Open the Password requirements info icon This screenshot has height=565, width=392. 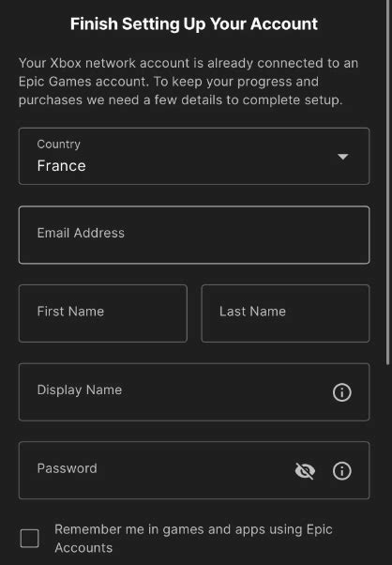pyautogui.click(x=341, y=470)
